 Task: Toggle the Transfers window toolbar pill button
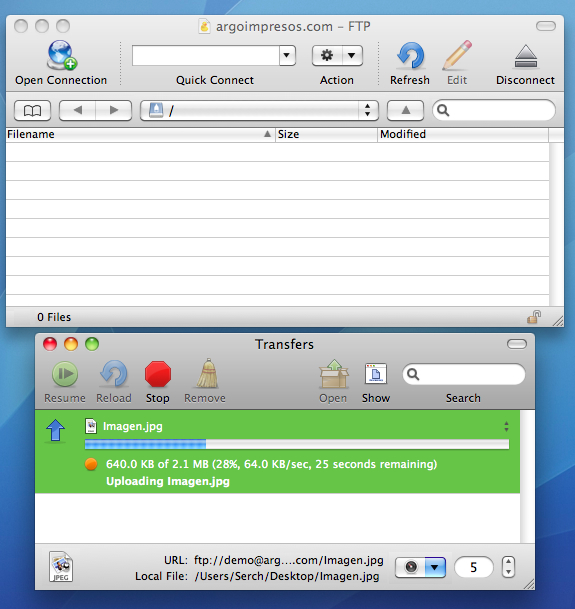click(x=517, y=344)
